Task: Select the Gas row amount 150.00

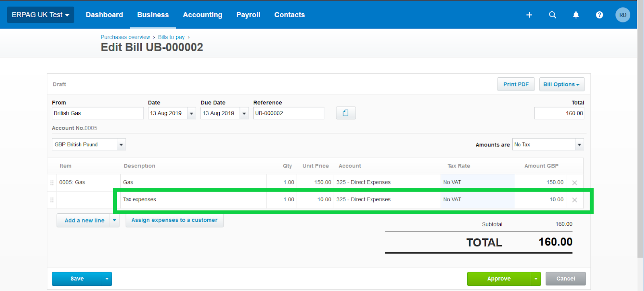Action: [541, 182]
